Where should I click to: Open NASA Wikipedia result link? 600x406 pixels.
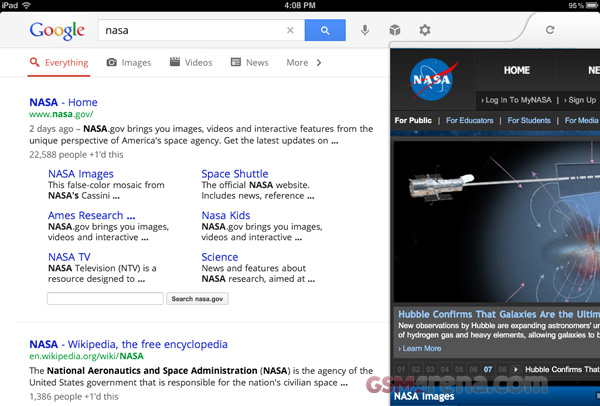pos(128,344)
